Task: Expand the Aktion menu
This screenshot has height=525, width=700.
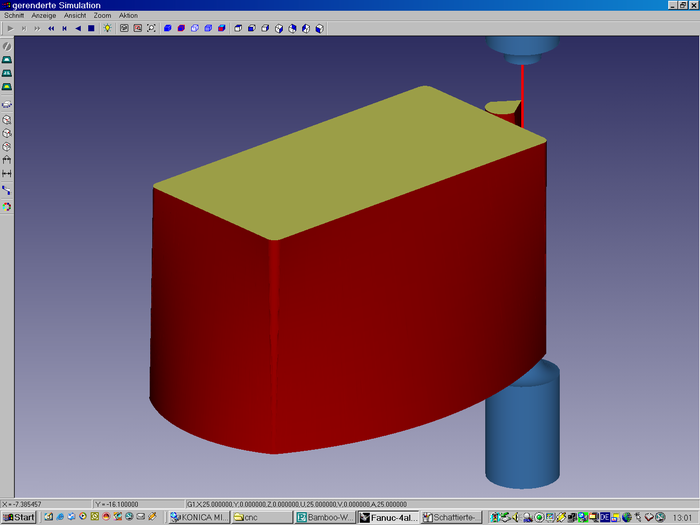Action: point(128,16)
